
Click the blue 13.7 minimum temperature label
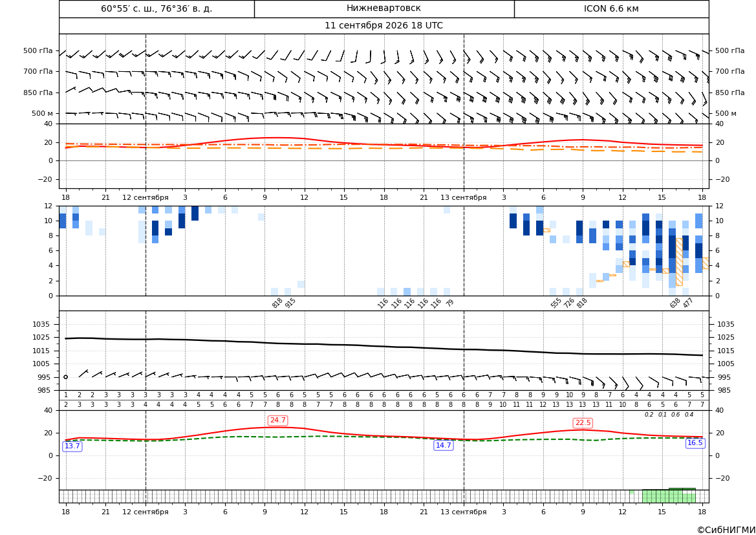tap(72, 446)
